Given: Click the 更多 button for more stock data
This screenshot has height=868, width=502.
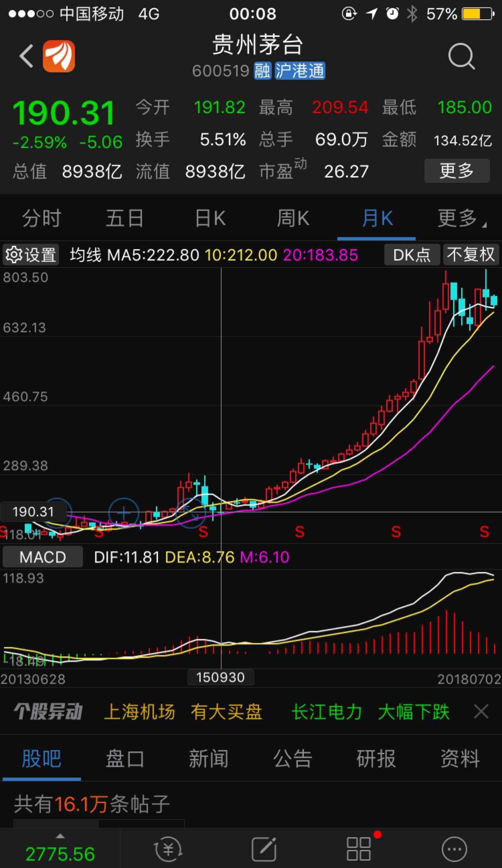Looking at the screenshot, I should click(457, 171).
